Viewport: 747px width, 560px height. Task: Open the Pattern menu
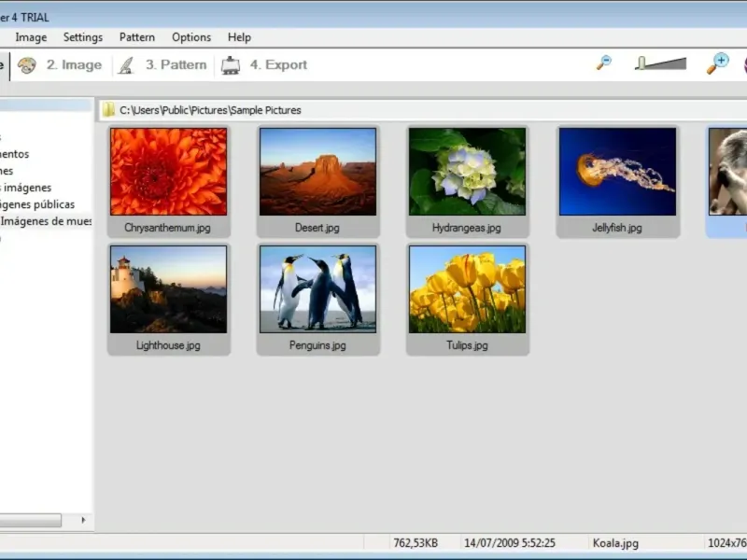(137, 37)
